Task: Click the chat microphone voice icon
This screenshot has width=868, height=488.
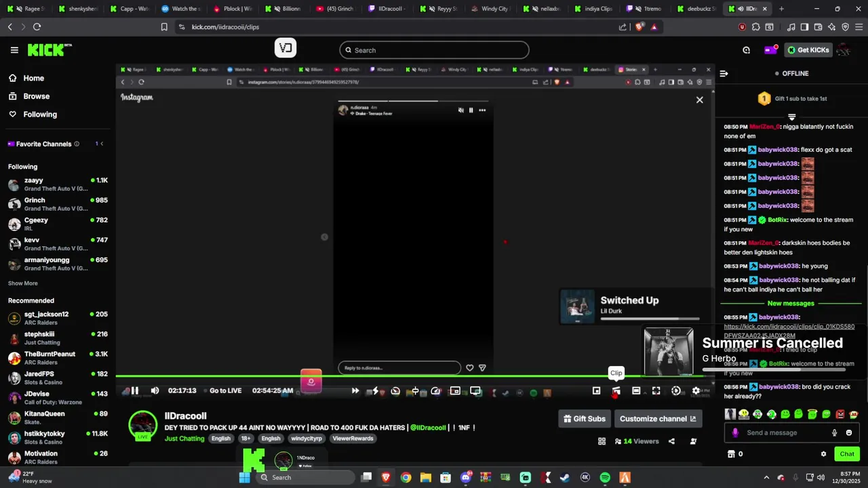Action: pyautogui.click(x=835, y=433)
